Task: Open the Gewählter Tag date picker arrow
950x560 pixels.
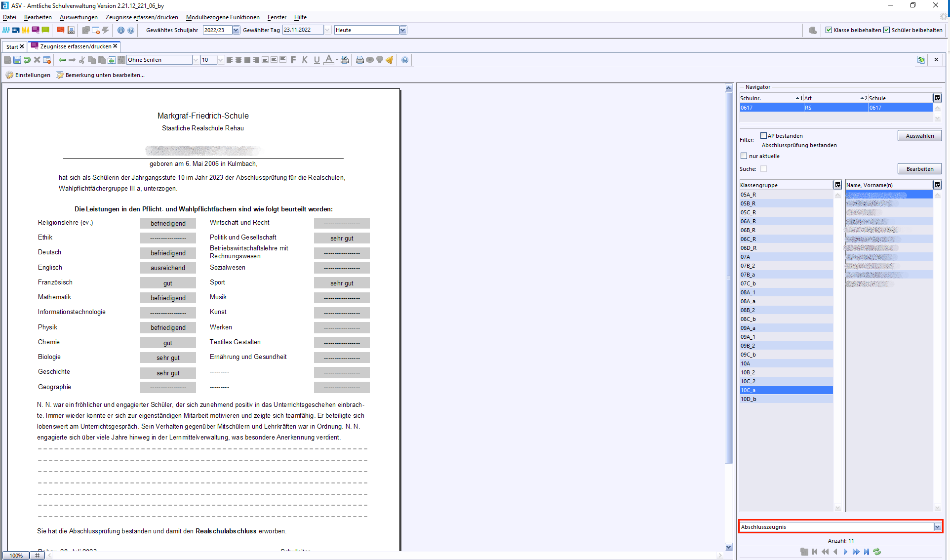Action: point(327,30)
